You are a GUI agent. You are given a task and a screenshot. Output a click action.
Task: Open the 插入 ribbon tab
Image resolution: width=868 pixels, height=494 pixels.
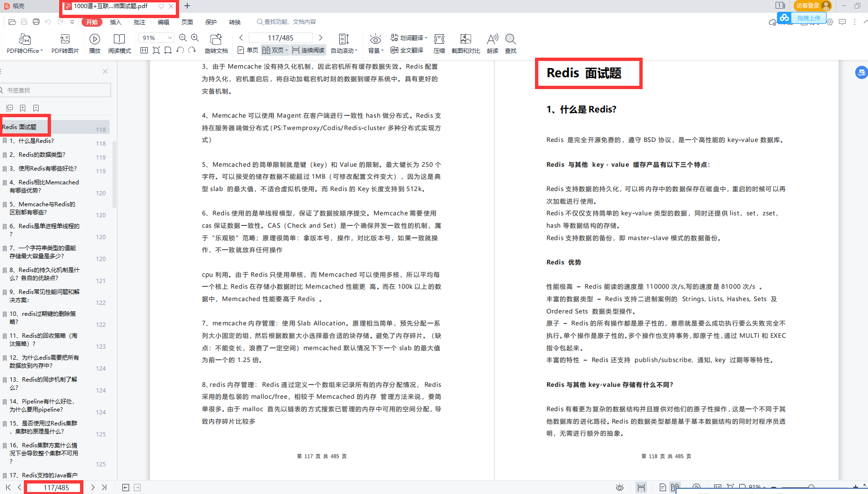116,22
